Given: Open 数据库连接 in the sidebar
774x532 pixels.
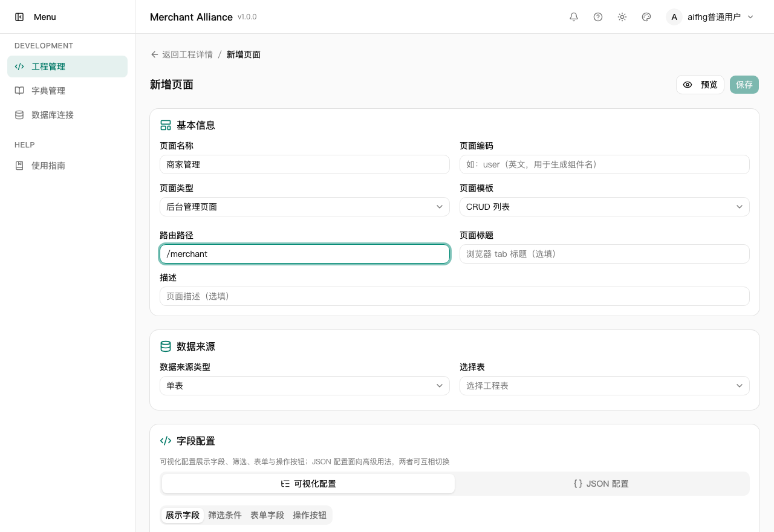Looking at the screenshot, I should (68, 115).
